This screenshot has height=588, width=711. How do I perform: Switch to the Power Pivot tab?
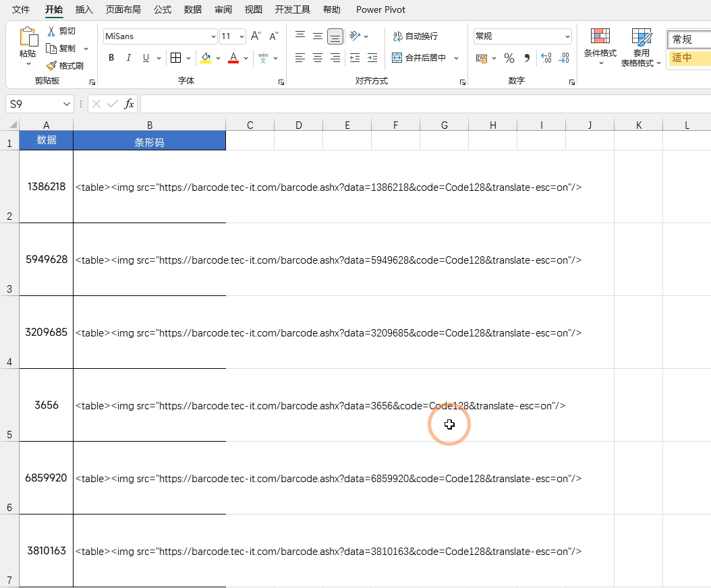380,9
